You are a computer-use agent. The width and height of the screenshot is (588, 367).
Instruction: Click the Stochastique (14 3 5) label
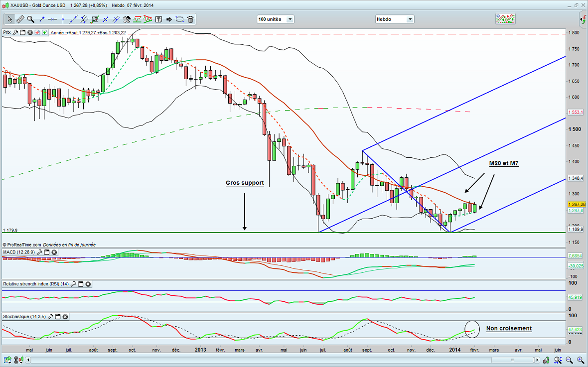[24, 317]
